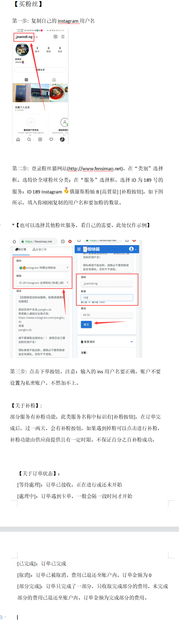179x644 pixels.
Task: Tap the Instagram new post plus icon
Action: click(x=56, y=37)
